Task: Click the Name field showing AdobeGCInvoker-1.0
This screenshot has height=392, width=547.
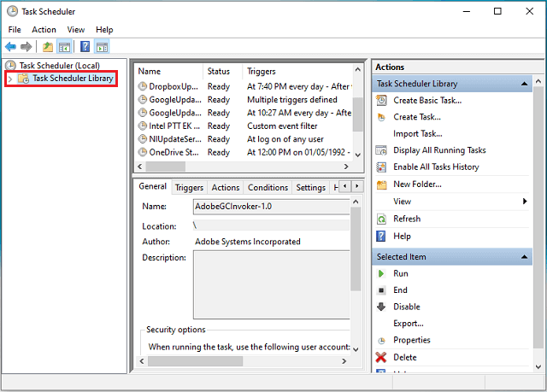Action: [x=271, y=207]
